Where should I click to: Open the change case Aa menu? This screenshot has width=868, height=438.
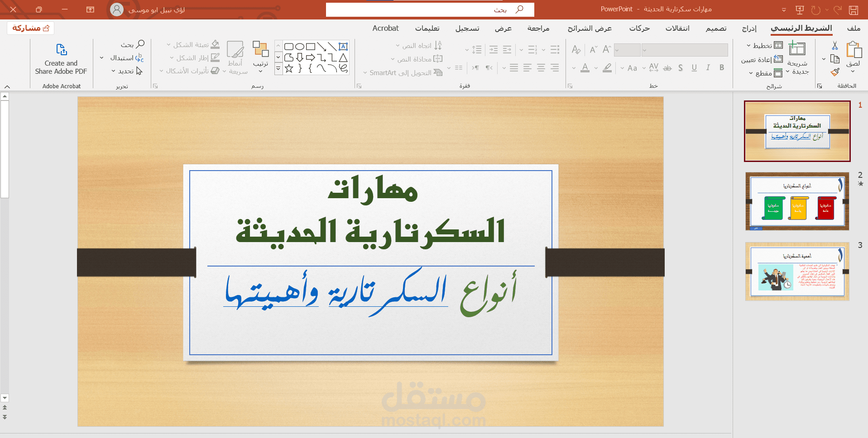tap(632, 68)
